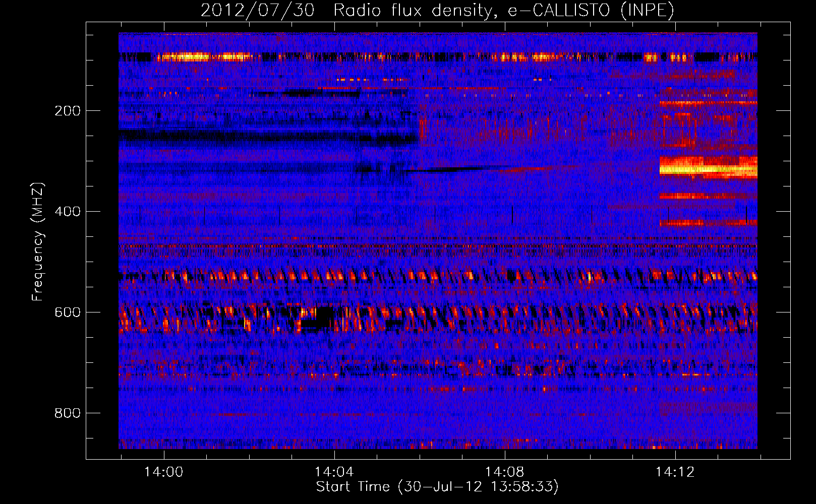816x504 pixels.
Task: Select the '600' frequency axis label
Action: tap(68, 312)
